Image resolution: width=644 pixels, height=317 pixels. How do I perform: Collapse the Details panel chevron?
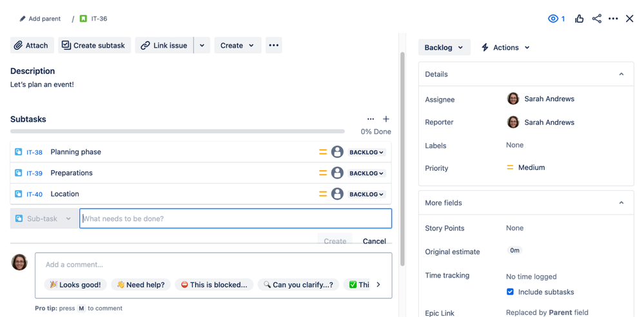[621, 74]
